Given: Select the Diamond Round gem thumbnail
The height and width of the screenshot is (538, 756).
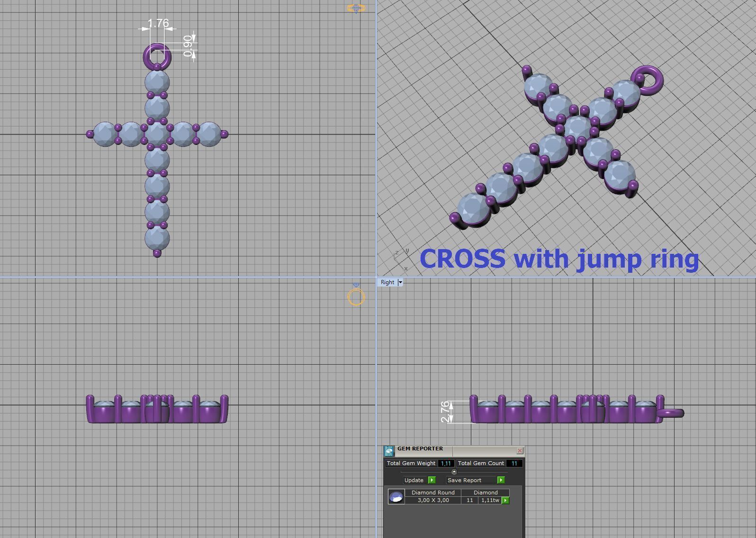Looking at the screenshot, I should click(396, 497).
